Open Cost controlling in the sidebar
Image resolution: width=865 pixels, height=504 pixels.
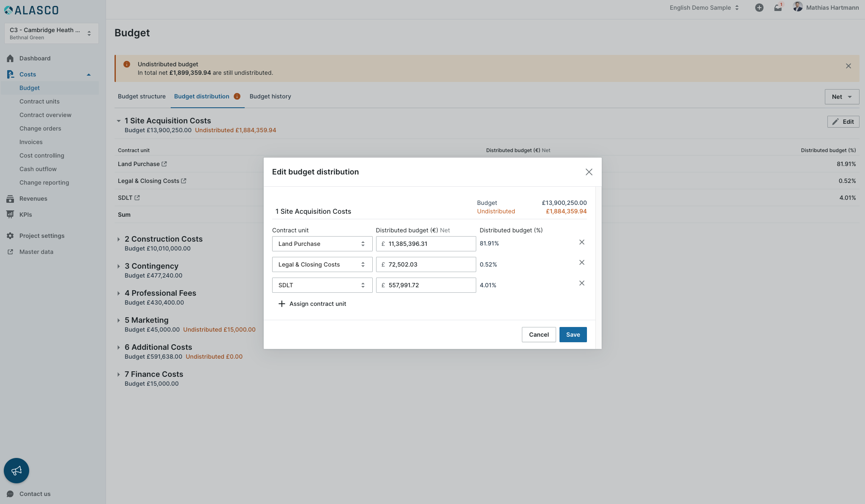tap(42, 155)
